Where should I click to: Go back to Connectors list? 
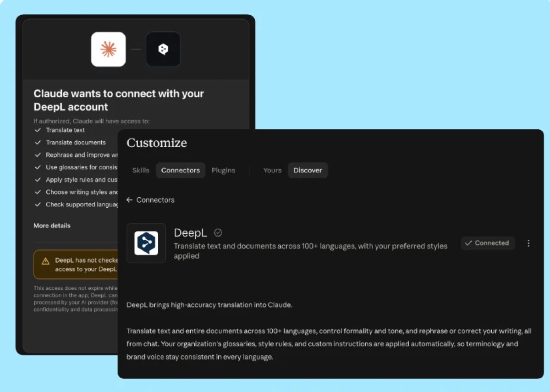tap(150, 200)
